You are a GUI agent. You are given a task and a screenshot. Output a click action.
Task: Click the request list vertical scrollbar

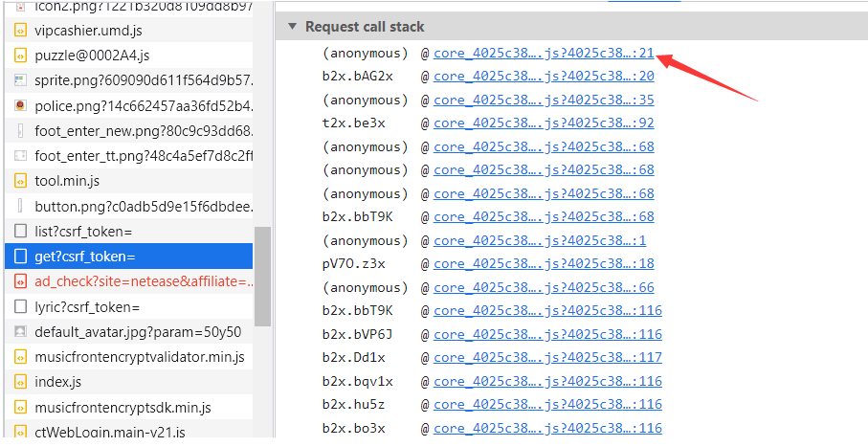click(262, 276)
